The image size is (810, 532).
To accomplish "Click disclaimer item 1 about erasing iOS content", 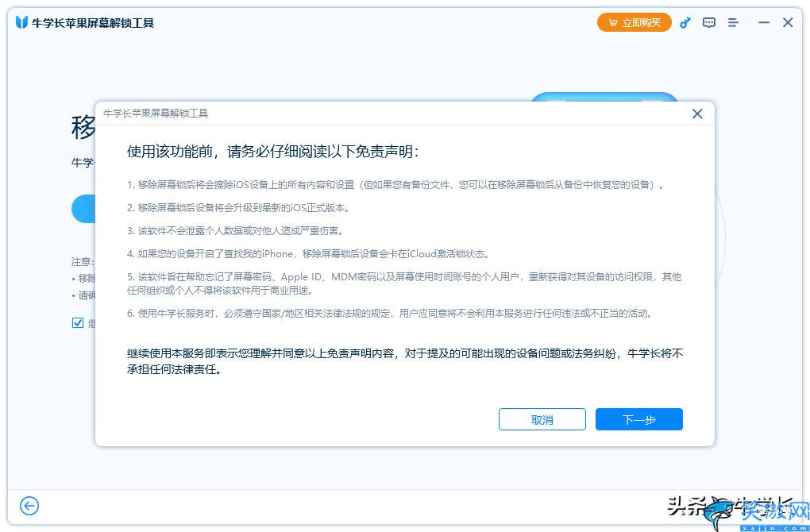I will (395, 185).
